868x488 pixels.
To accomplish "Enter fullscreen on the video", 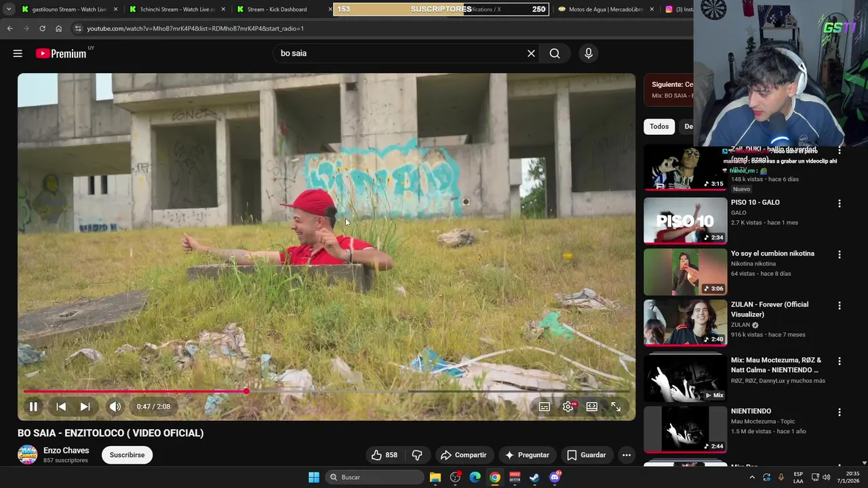I will click(x=616, y=407).
